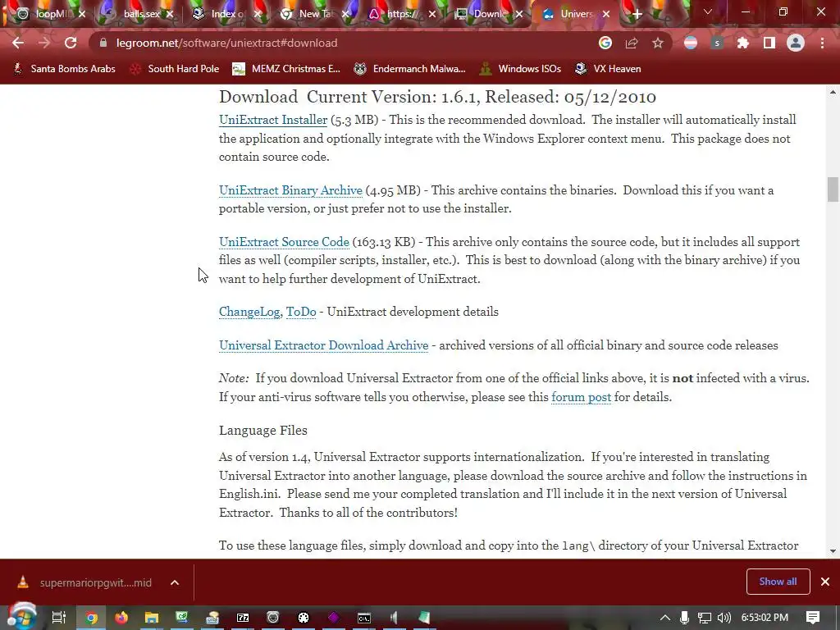Open the paint palette taskbar icon
This screenshot has height=630, width=840.
304,619
